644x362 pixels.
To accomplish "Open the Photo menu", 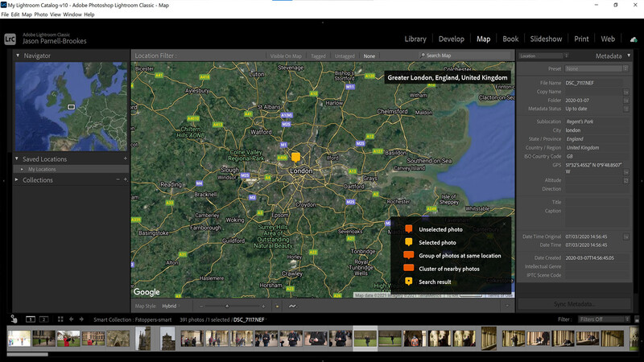I will tap(41, 14).
